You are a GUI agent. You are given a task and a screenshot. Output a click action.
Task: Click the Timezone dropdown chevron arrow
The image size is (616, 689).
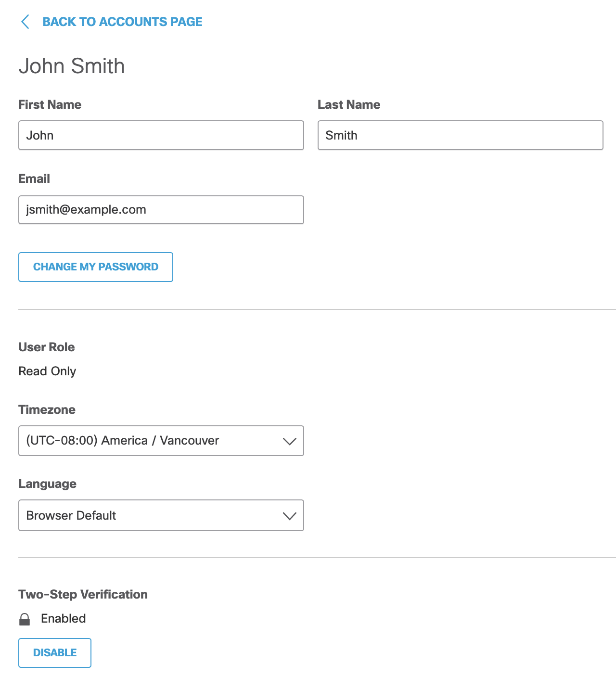(x=289, y=441)
